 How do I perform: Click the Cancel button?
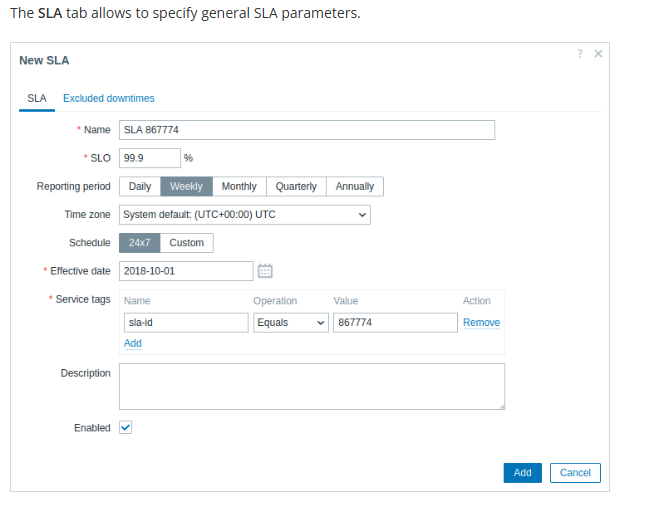575,472
